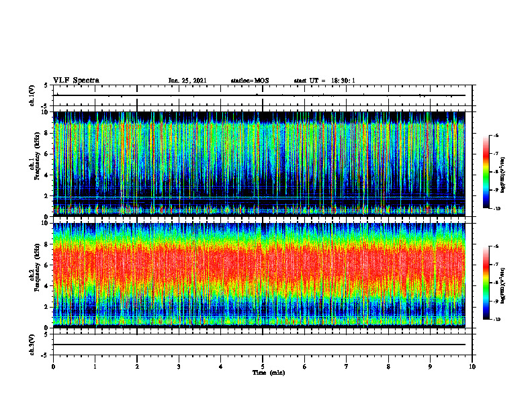
Task: Click ch.1 frequency tick label "6"
Action: click(x=48, y=154)
